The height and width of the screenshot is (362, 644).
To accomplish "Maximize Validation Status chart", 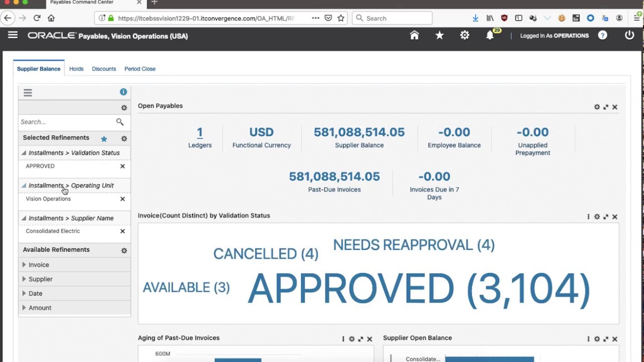I will (x=606, y=217).
